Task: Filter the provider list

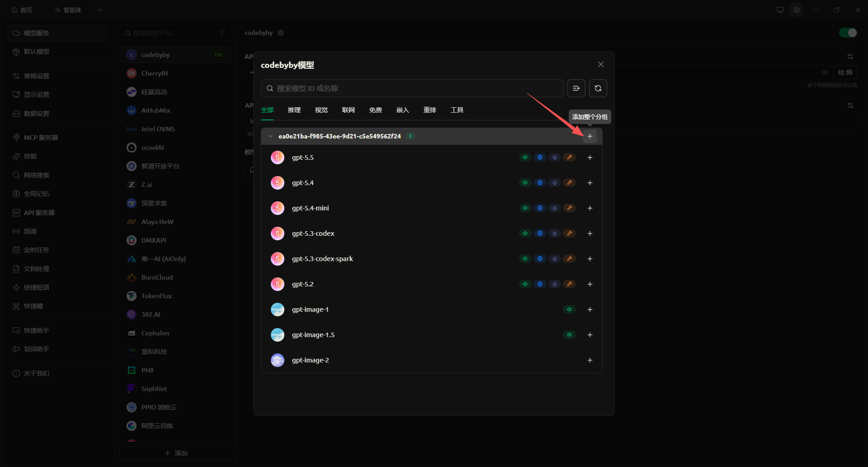Action: 222,33
